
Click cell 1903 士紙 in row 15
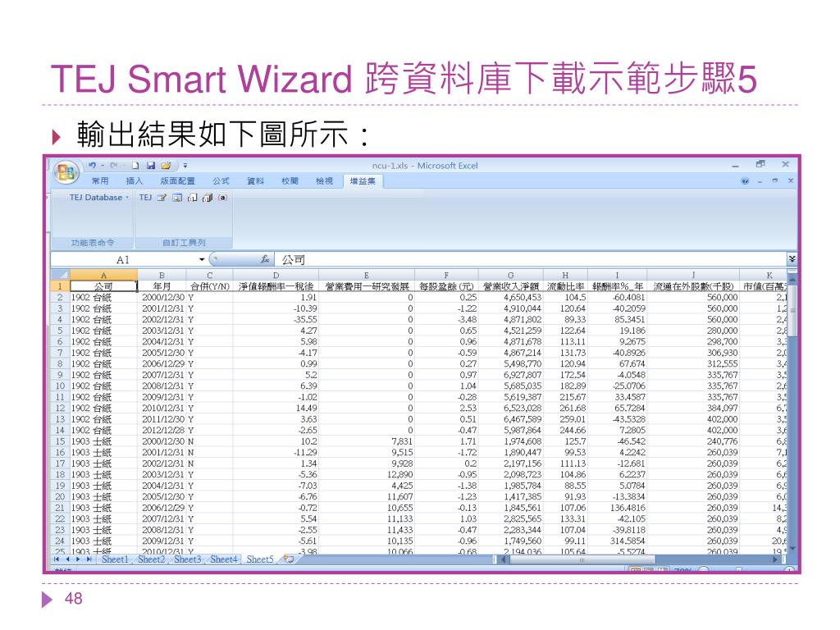[103, 441]
